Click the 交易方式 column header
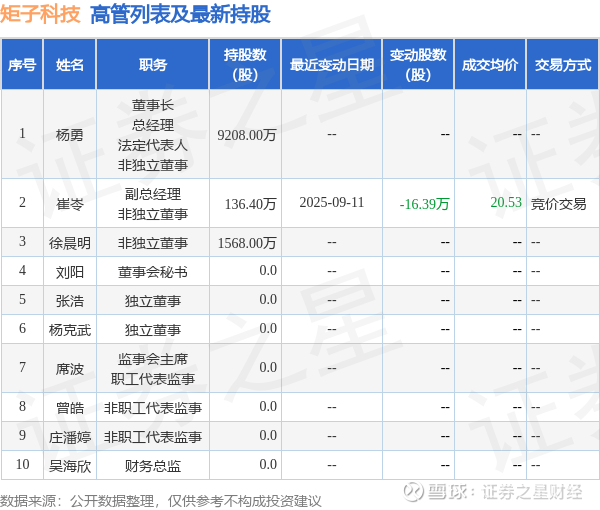This screenshot has height=510, width=600. pyautogui.click(x=563, y=65)
